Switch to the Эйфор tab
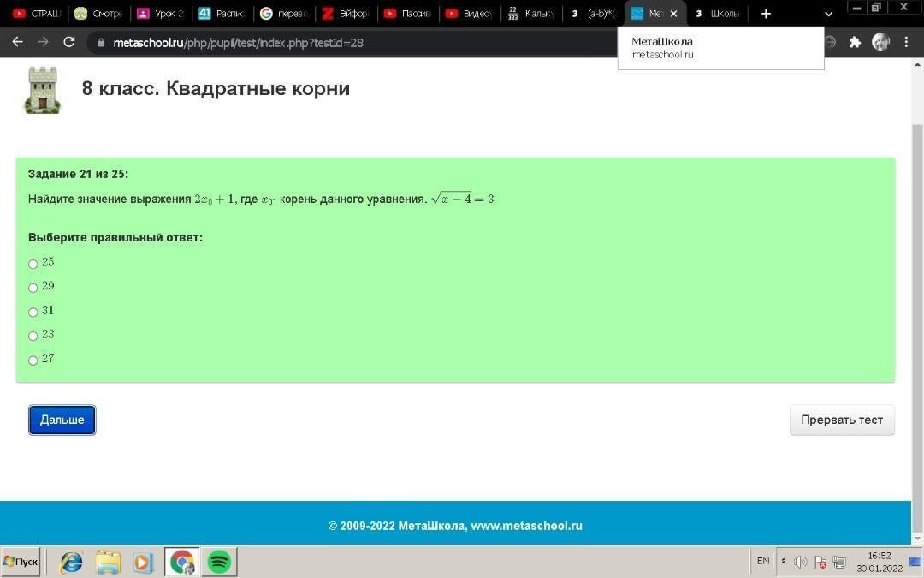The height and width of the screenshot is (578, 924). point(346,14)
